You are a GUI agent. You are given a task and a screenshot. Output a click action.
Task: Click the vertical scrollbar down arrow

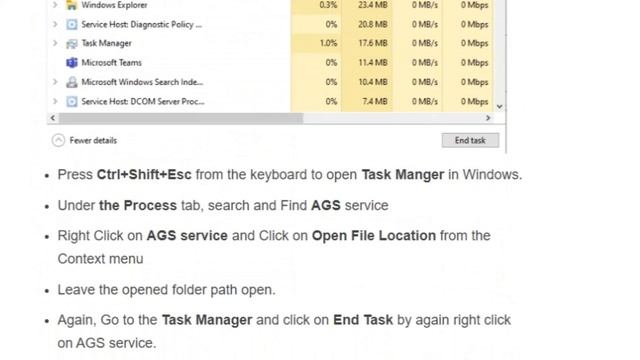[500, 107]
